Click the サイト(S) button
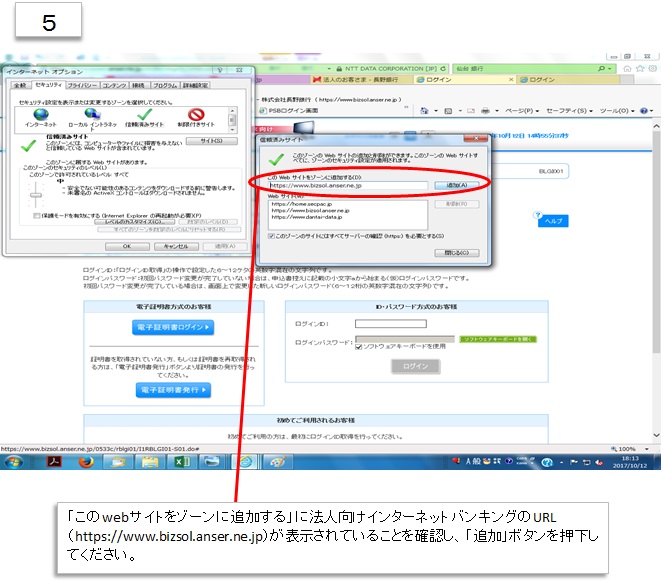The image size is (661, 583). 212,141
